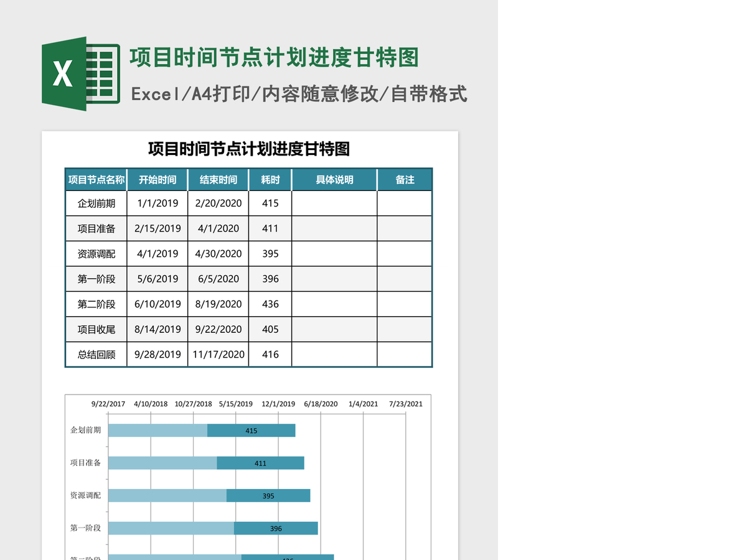Click the sheet title above the table
The width and height of the screenshot is (747, 560).
pyautogui.click(x=249, y=149)
